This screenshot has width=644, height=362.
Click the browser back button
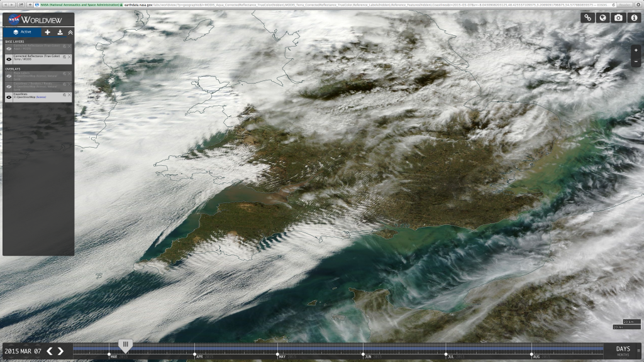(x=5, y=4)
